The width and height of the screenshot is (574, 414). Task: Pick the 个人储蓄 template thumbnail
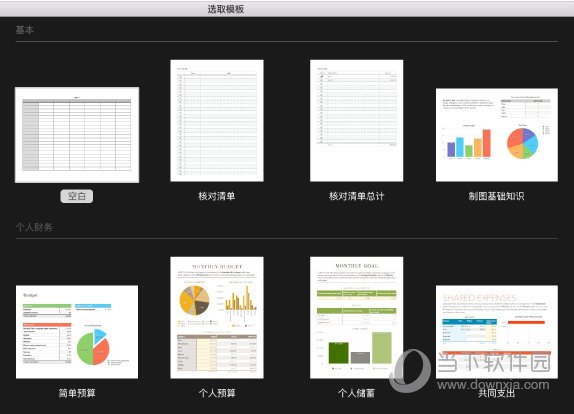pyautogui.click(x=357, y=318)
